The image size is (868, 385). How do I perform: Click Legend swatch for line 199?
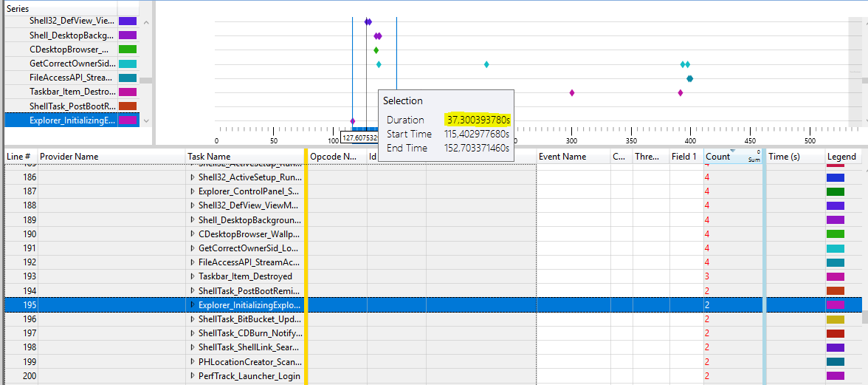click(x=836, y=362)
